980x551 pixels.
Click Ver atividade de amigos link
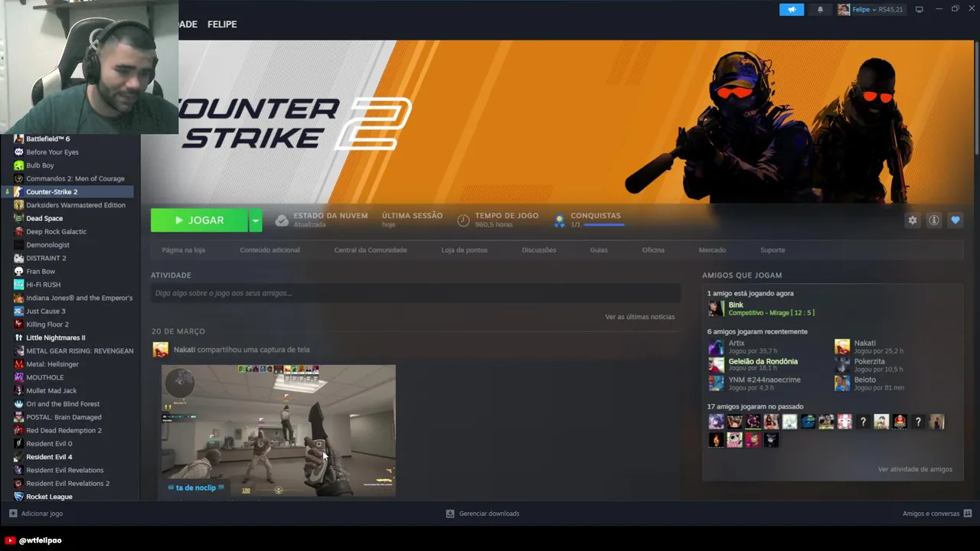click(915, 469)
